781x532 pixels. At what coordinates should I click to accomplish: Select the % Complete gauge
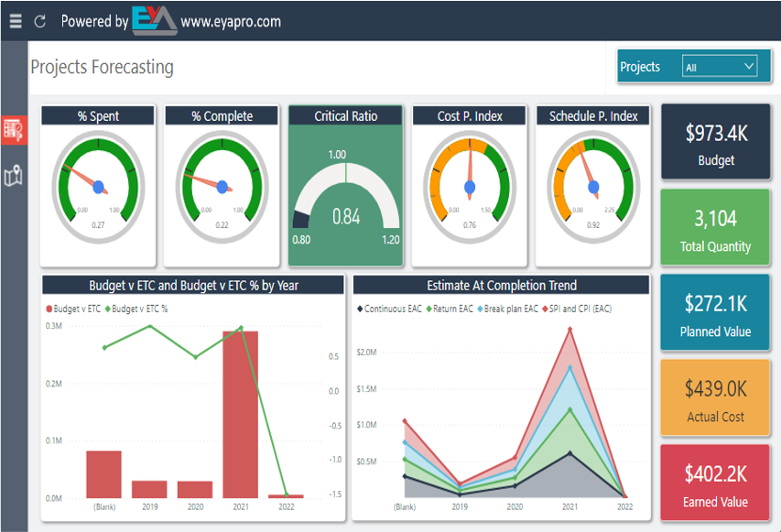coord(222,187)
